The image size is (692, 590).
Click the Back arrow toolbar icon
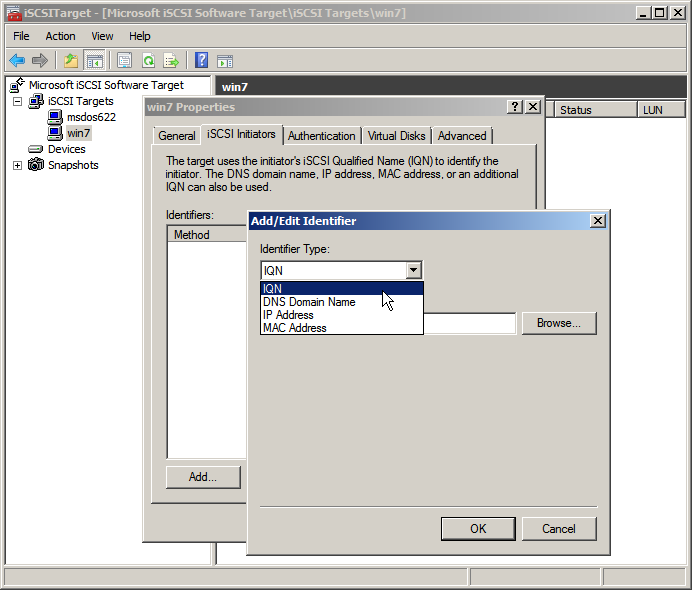pos(17,61)
